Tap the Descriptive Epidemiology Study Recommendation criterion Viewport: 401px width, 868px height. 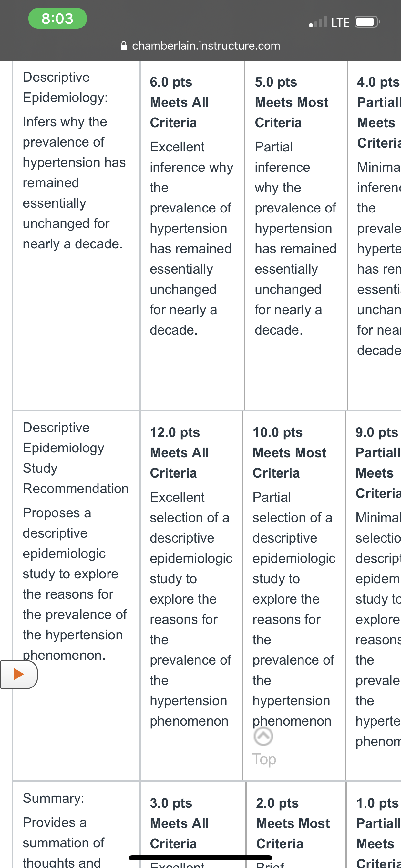[76, 595]
